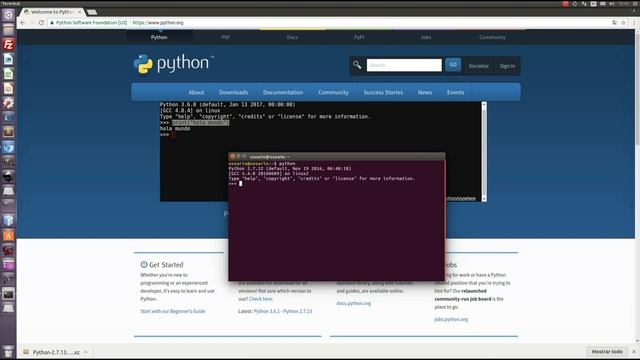The width and height of the screenshot is (640, 360).
Task: Open the Socialize link
Action: coord(479,66)
